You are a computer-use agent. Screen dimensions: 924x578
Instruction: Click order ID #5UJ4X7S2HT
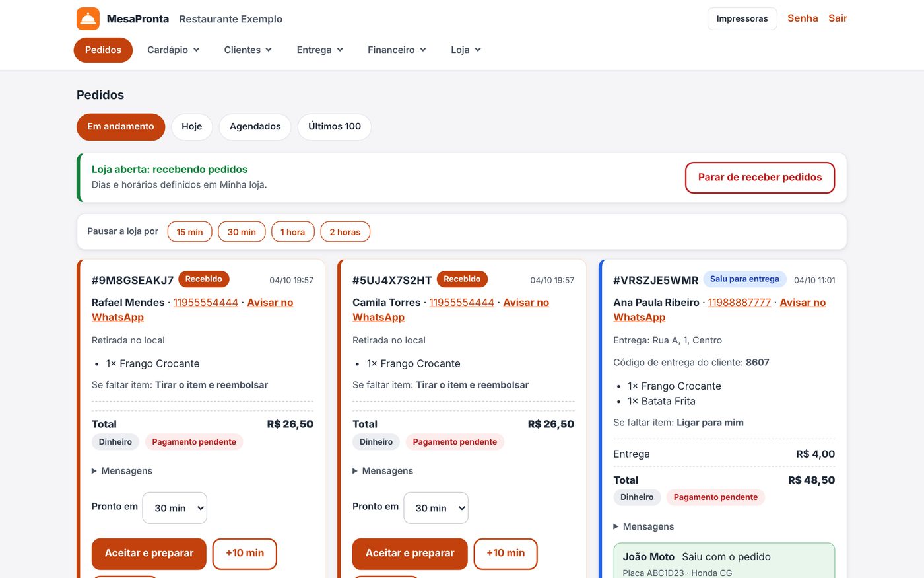pyautogui.click(x=392, y=280)
